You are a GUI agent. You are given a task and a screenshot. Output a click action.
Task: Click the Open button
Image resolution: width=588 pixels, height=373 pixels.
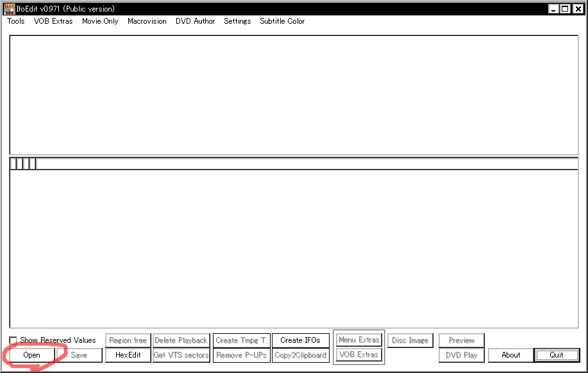point(32,355)
